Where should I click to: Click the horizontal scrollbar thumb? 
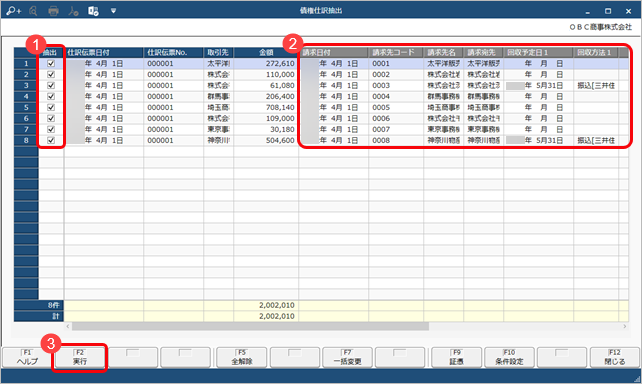coord(251,326)
